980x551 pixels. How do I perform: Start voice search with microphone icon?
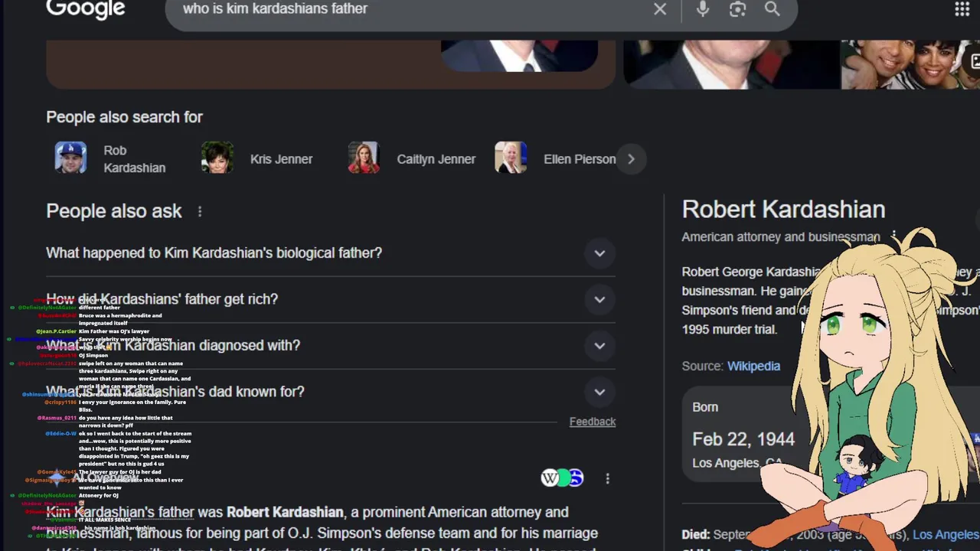(x=702, y=9)
